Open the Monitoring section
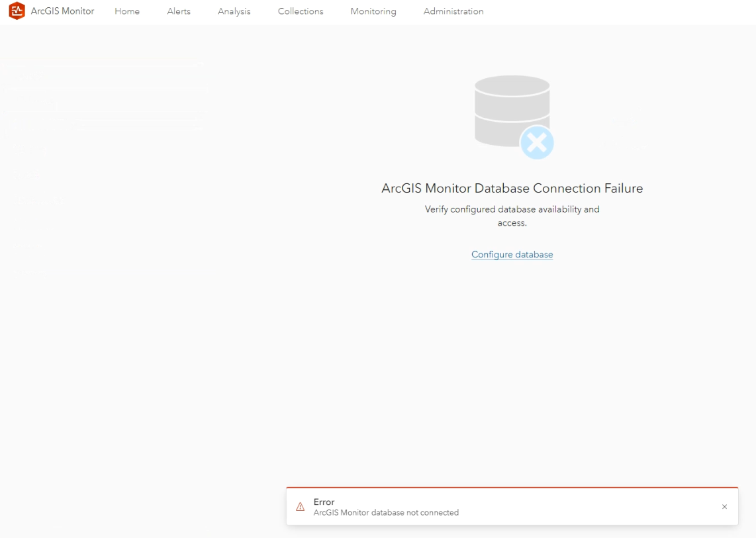This screenshot has width=756, height=538. (373, 11)
